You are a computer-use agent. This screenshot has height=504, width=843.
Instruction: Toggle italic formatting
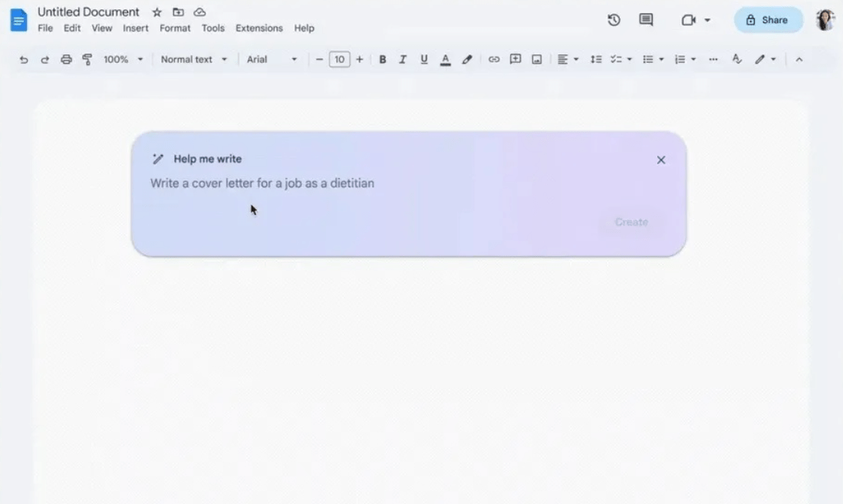click(403, 60)
